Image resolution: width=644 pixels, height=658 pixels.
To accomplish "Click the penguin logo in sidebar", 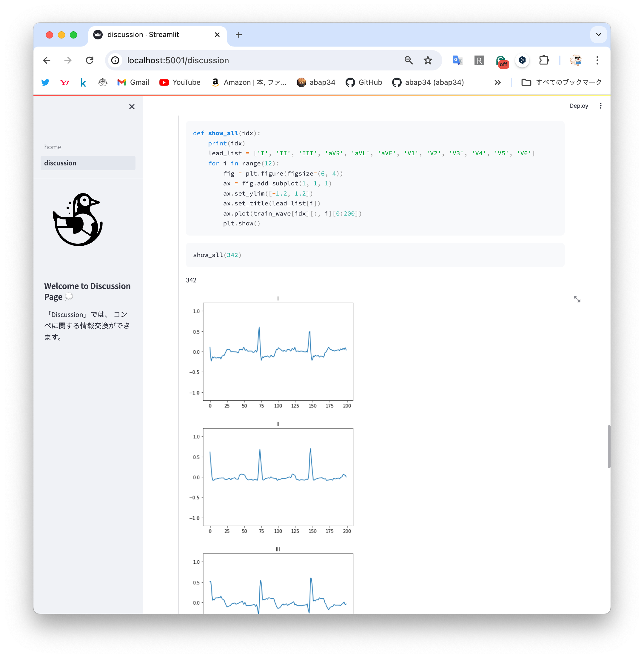I will tap(78, 219).
